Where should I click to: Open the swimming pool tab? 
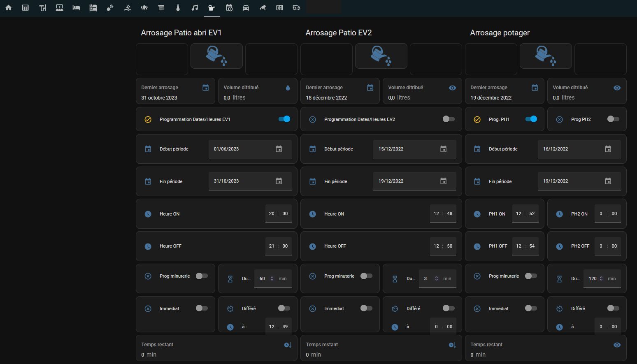pyautogui.click(x=127, y=8)
